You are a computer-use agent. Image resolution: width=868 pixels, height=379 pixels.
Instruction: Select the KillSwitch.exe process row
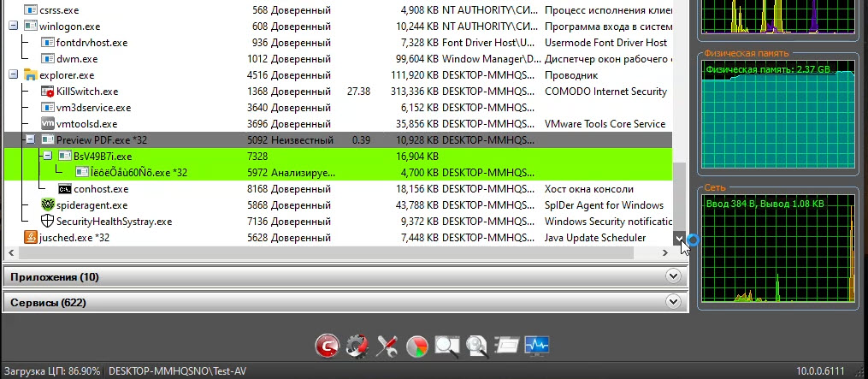point(338,92)
